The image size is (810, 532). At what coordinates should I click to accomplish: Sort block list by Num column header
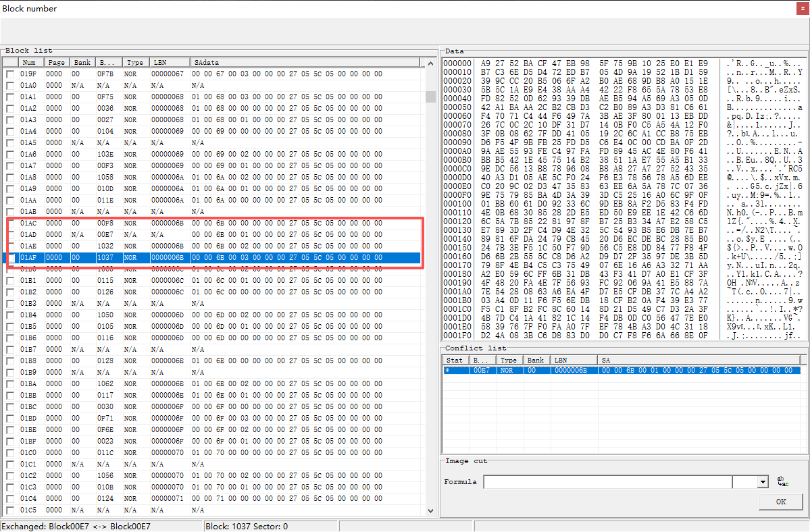pyautogui.click(x=30, y=62)
